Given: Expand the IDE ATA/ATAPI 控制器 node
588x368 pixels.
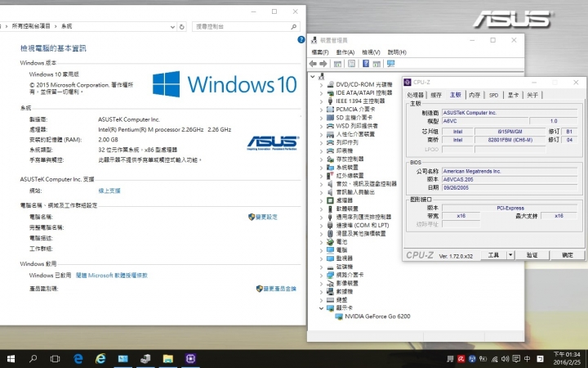Looking at the screenshot, I should [322, 93].
